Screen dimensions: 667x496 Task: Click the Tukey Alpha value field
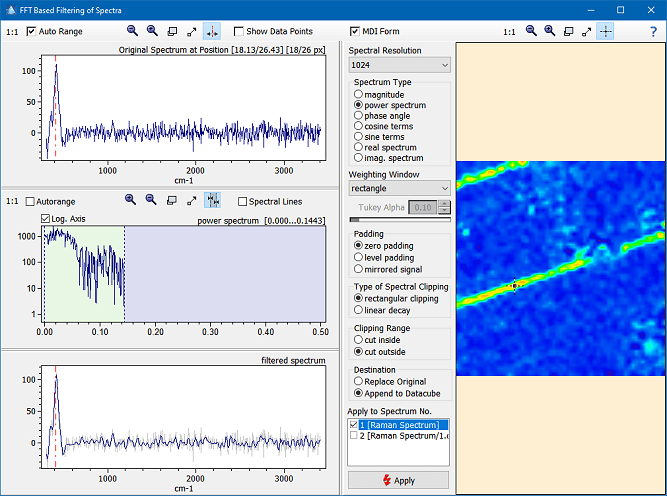pos(423,207)
